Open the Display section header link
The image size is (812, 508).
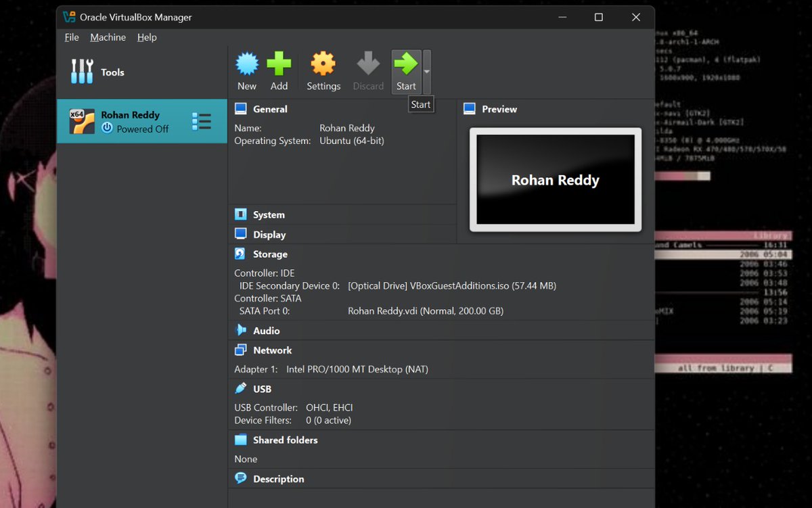click(269, 235)
